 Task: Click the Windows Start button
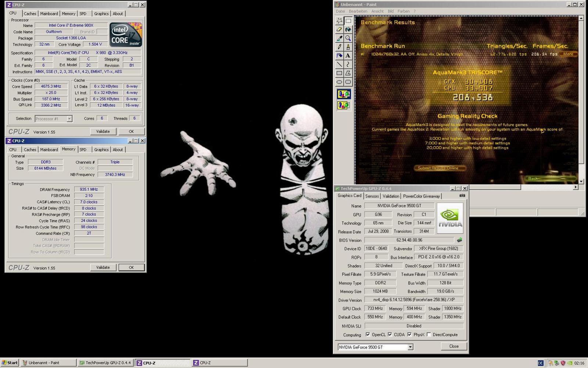(10, 363)
